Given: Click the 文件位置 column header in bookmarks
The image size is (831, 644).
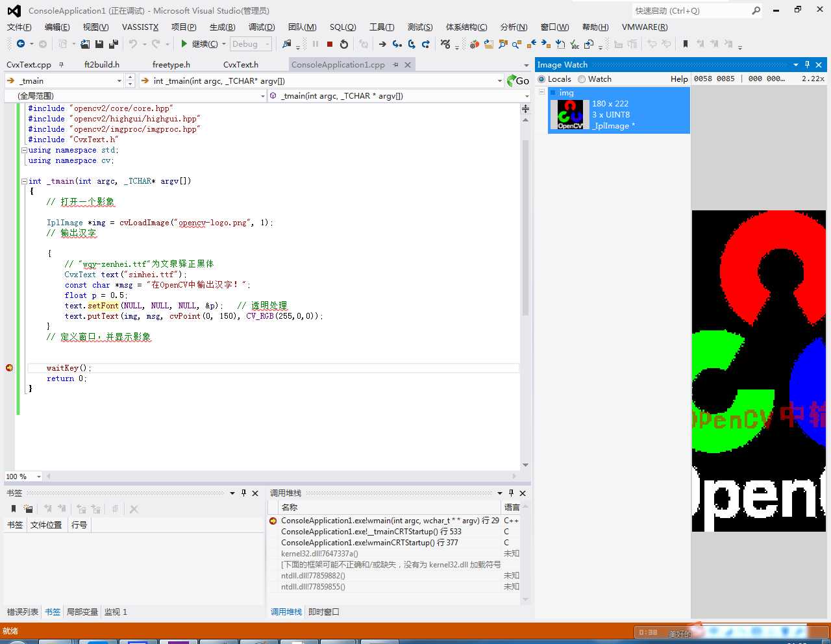Looking at the screenshot, I should 46,525.
